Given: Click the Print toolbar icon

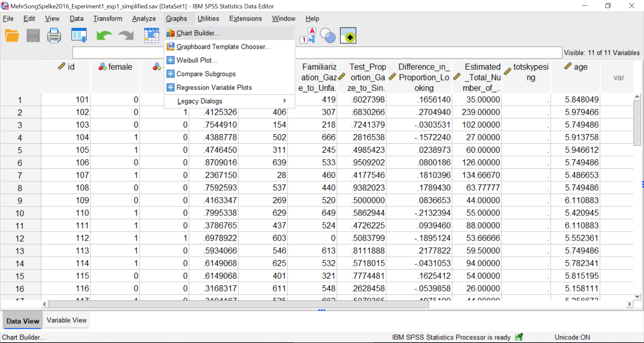Looking at the screenshot, I should [x=54, y=36].
